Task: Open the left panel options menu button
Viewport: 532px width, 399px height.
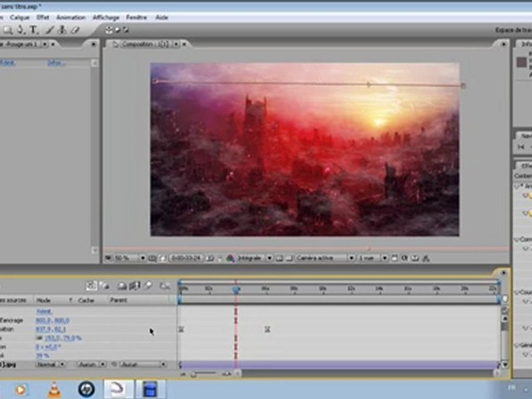Action: click(93, 44)
